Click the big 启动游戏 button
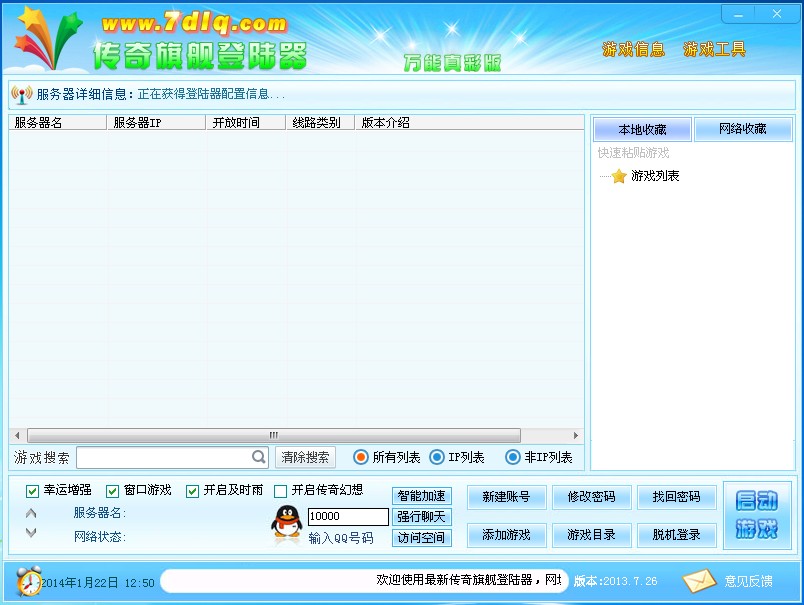Screen dimensions: 804x605 [x=757, y=515]
